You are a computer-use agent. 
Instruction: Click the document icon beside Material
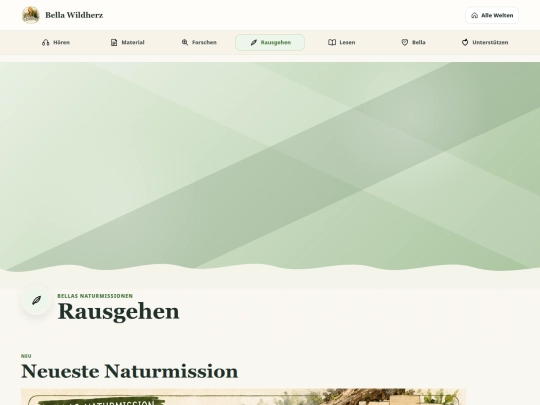click(x=114, y=42)
